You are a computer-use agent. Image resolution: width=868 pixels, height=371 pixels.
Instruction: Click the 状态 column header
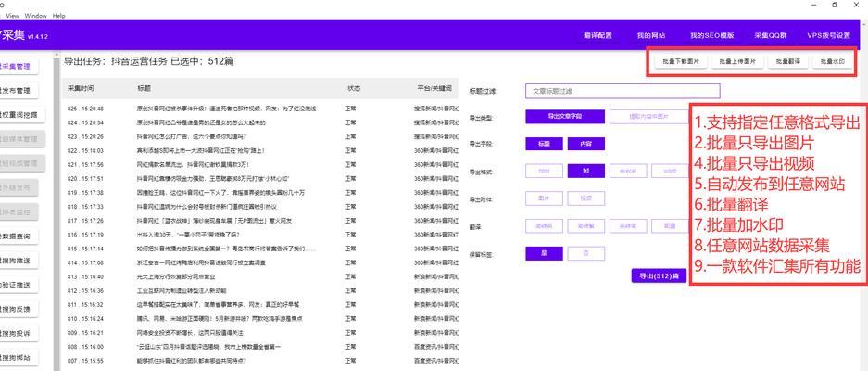[354, 88]
